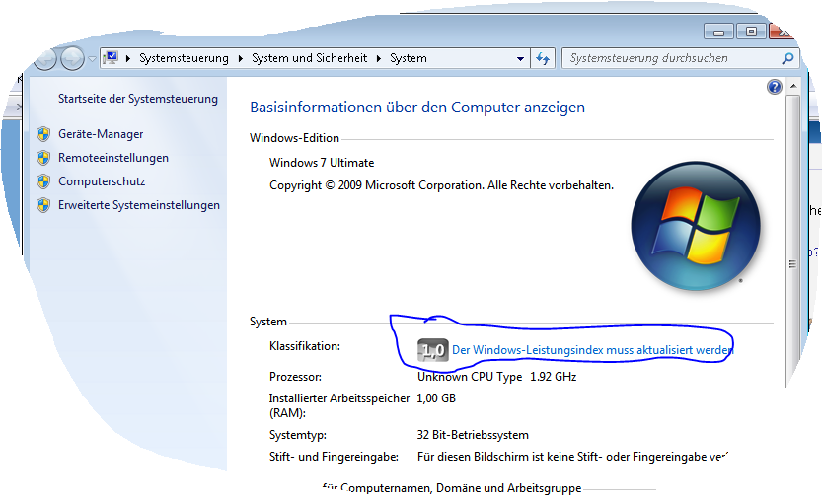Image resolution: width=822 pixels, height=504 pixels.
Task: Open Windows-Leistungsindex muss aktualisiert werden link
Action: [x=592, y=350]
